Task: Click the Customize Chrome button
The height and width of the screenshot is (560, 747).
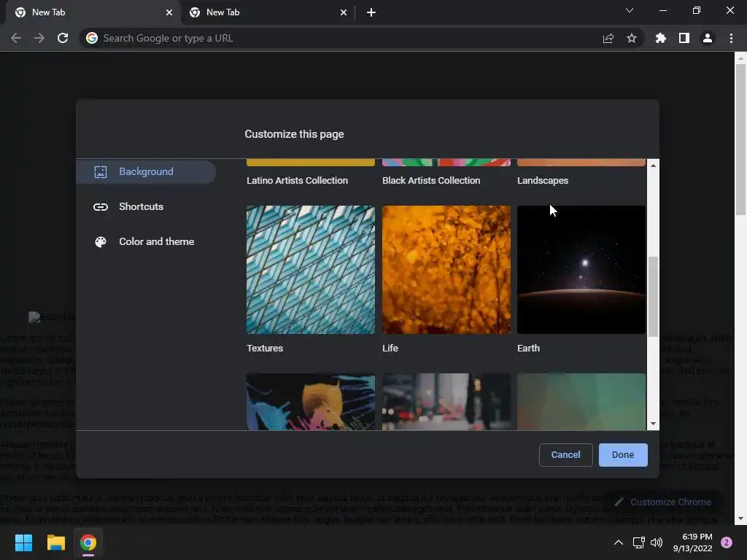Action: click(x=662, y=502)
